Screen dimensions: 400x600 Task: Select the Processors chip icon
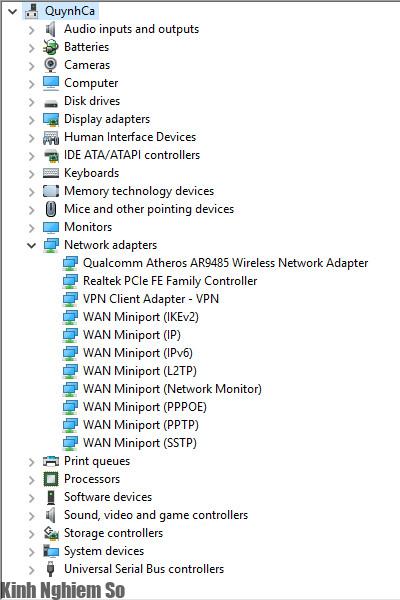click(x=51, y=479)
